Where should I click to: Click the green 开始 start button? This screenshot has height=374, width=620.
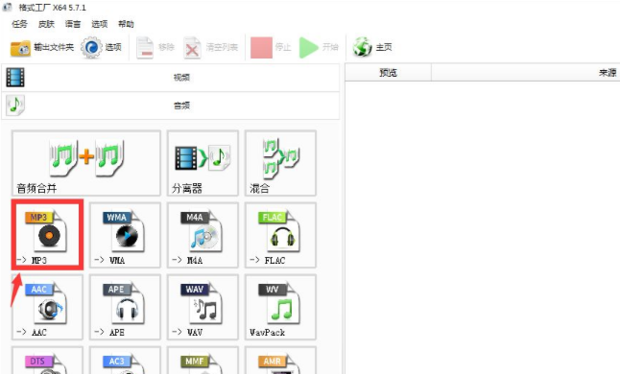[319, 48]
